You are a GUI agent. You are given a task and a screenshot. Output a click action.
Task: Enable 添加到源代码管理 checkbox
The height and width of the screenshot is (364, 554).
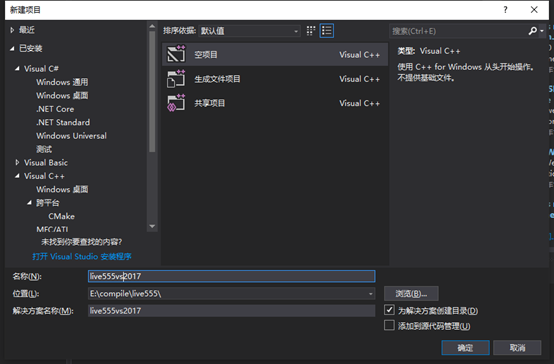tap(389, 325)
